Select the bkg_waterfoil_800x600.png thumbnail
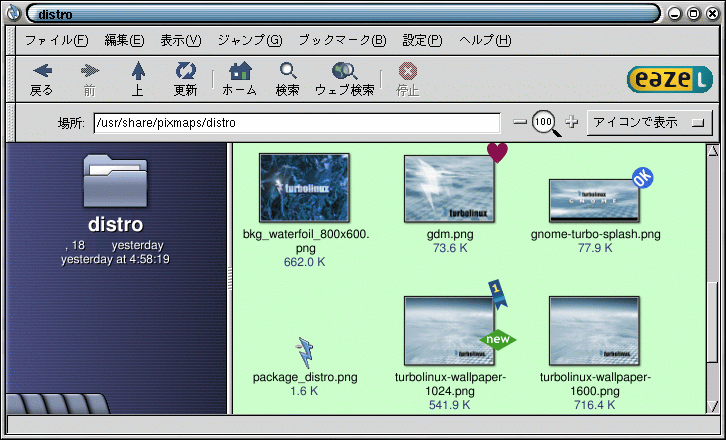The height and width of the screenshot is (440, 726). click(x=304, y=188)
